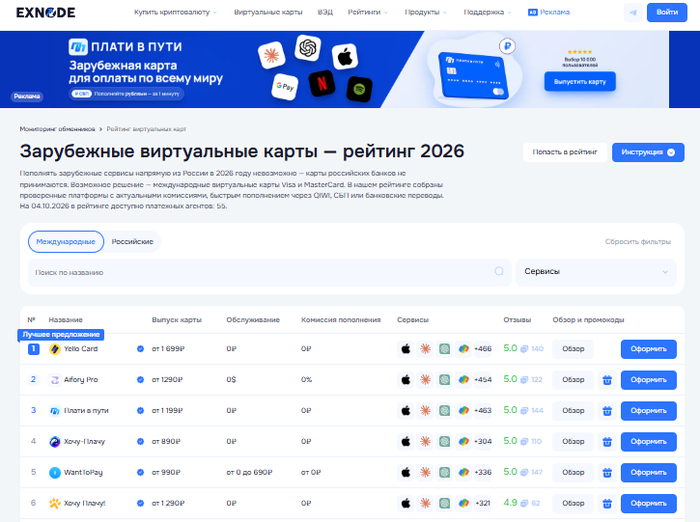Screen dimensions: 700x522
Task: Select the Российские filter toggle
Action: click(x=132, y=242)
